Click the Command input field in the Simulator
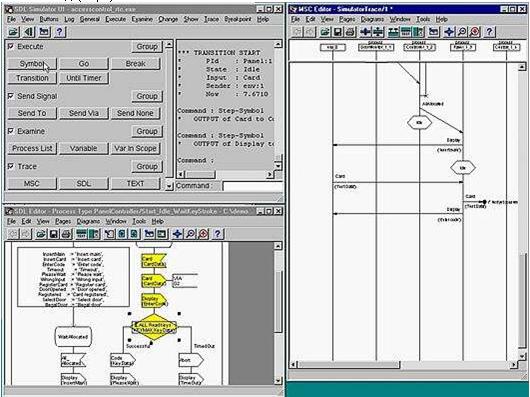Image resolution: width=530 pixels, height=397 pixels. (x=252, y=186)
